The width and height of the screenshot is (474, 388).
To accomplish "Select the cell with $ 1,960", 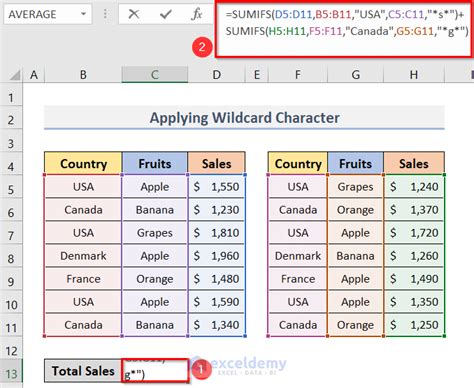I will pyautogui.click(x=217, y=256).
